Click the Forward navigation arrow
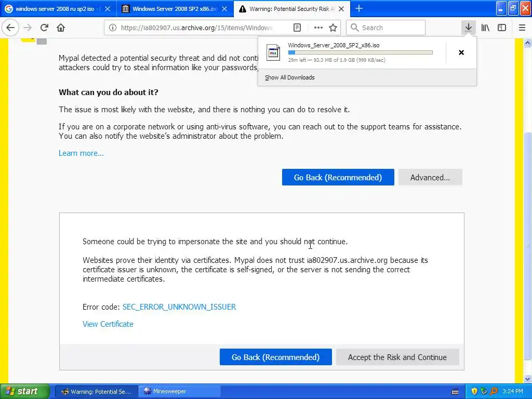This screenshot has width=532, height=399. point(28,28)
